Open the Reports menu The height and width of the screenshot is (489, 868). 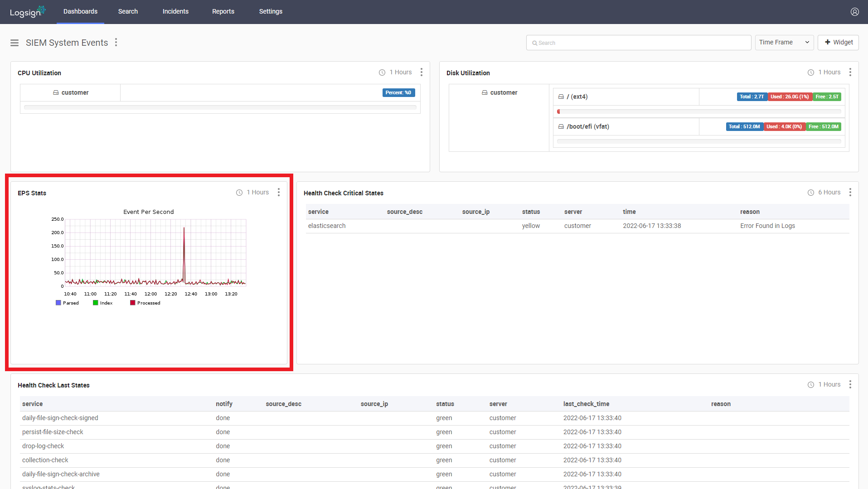click(x=223, y=12)
